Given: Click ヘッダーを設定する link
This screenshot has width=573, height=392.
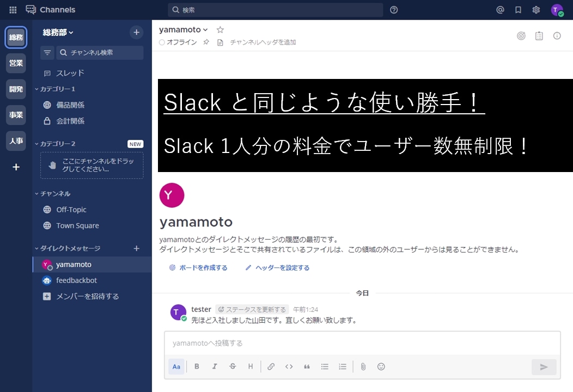Looking at the screenshot, I should coord(277,268).
